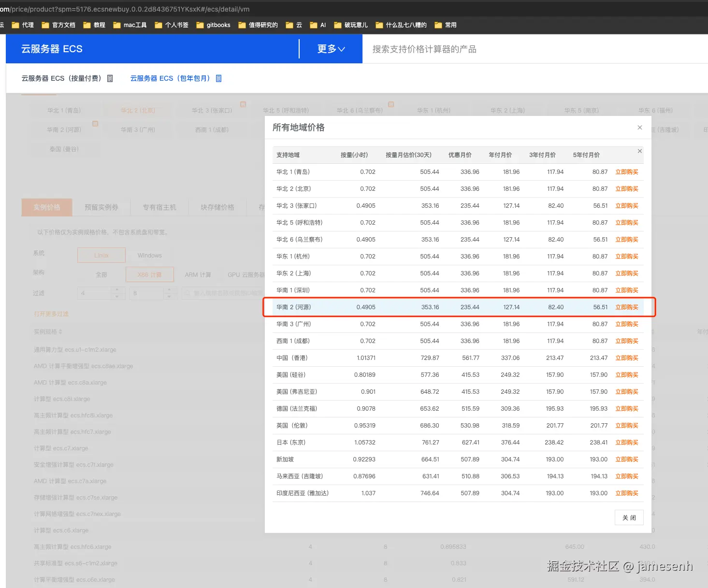Click the magnifier icon in the spec search box

188,293
